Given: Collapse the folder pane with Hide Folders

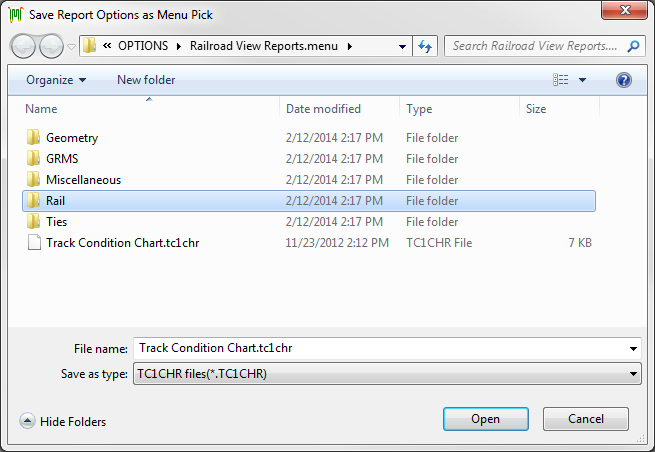Looking at the screenshot, I should [63, 422].
